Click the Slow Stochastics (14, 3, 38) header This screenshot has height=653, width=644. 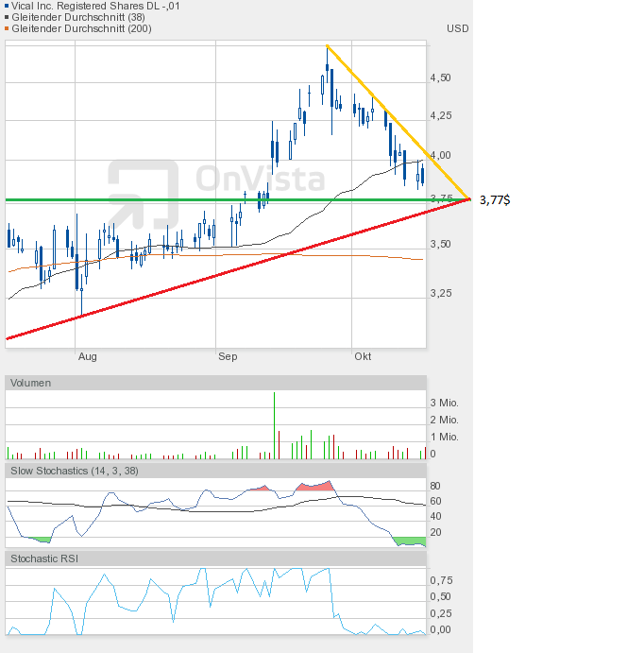(75, 471)
